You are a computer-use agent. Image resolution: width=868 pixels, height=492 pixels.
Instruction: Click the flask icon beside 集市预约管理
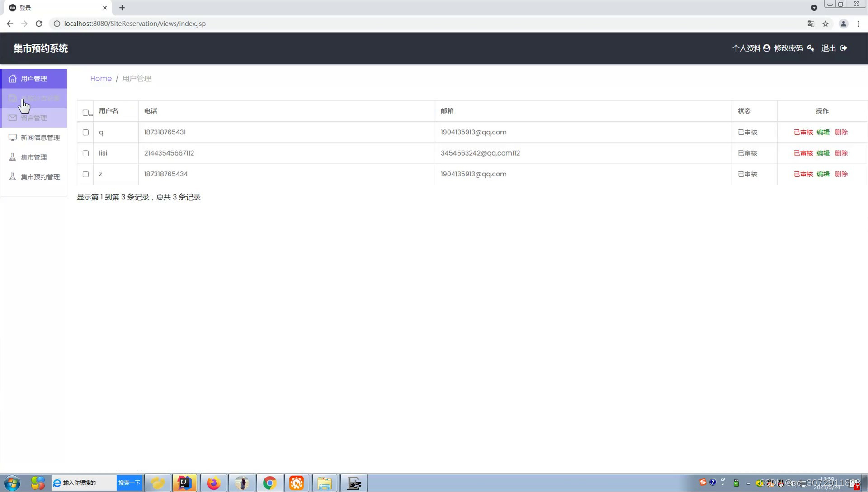tap(13, 177)
